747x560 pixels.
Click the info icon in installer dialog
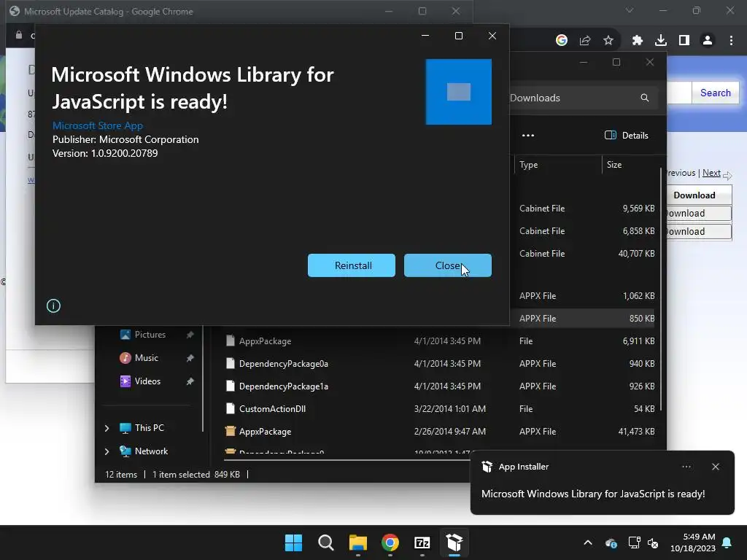click(53, 306)
